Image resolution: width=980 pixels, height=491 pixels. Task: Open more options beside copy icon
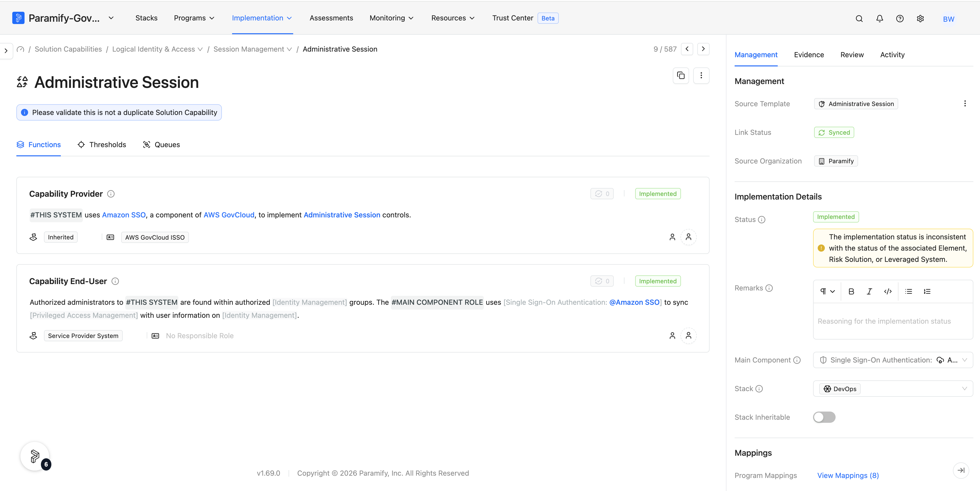(x=701, y=76)
